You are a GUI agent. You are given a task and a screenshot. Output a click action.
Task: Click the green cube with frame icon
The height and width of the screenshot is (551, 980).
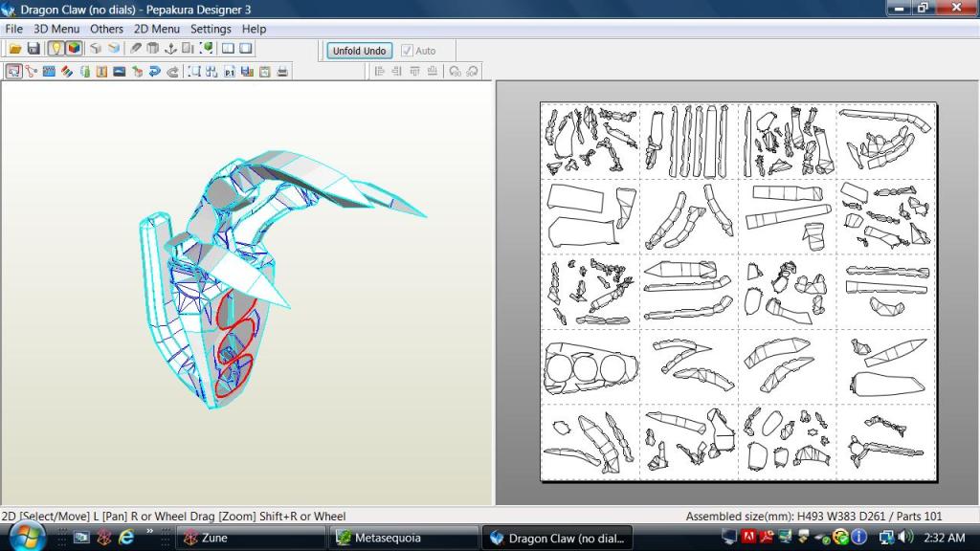(206, 48)
